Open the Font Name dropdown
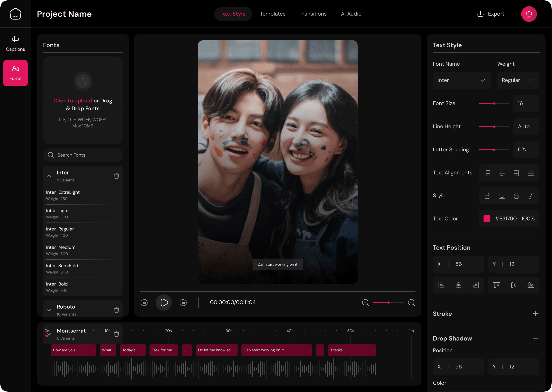Image resolution: width=552 pixels, height=392 pixels. [462, 80]
